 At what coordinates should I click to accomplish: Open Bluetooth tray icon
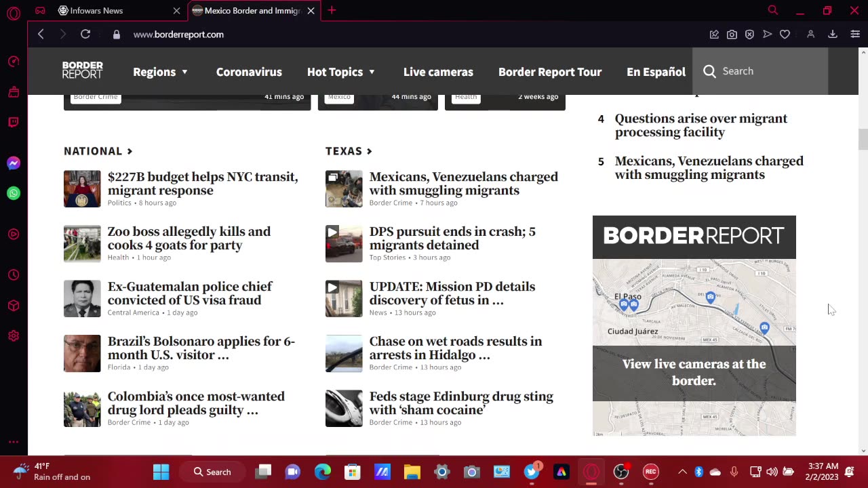[698, 472]
